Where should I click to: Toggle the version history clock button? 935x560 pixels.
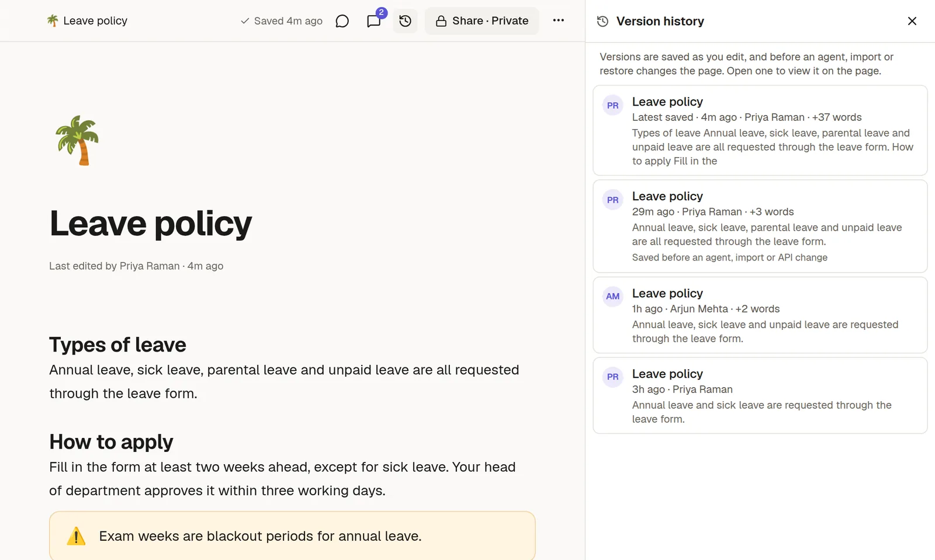click(x=405, y=21)
